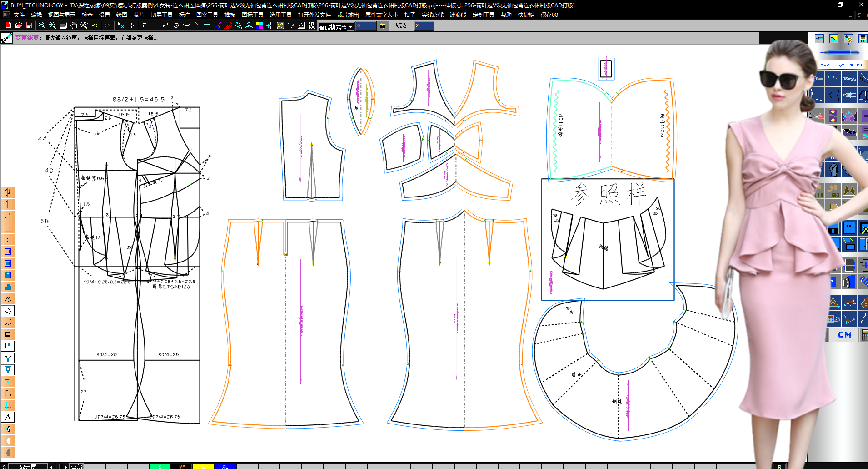Click the left arrow next to 显示层
The width and height of the screenshot is (868, 469).
(51, 466)
